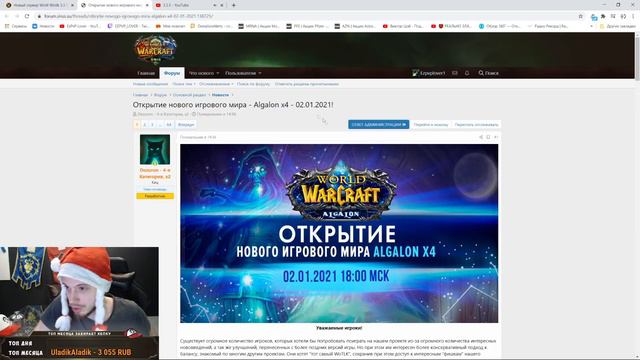Open a new browser tab
Viewport: 640px width, 360px height.
(x=233, y=5)
